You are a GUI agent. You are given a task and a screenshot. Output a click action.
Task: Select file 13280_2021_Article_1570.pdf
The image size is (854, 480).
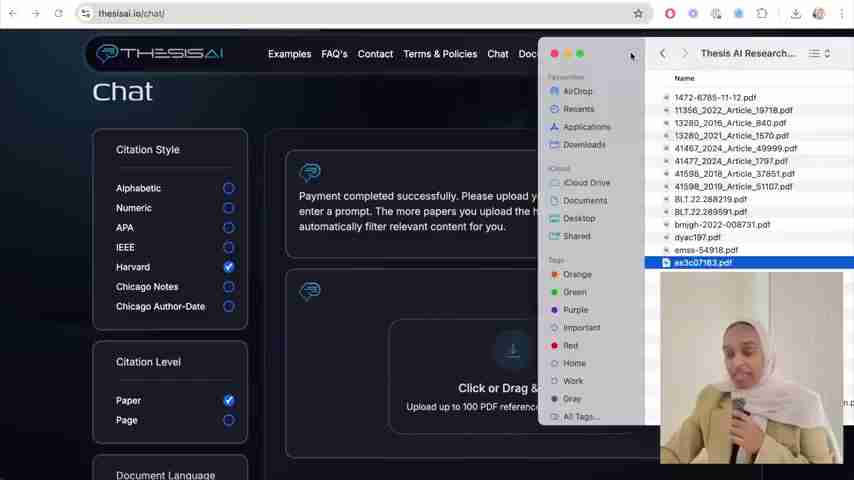[x=731, y=136]
